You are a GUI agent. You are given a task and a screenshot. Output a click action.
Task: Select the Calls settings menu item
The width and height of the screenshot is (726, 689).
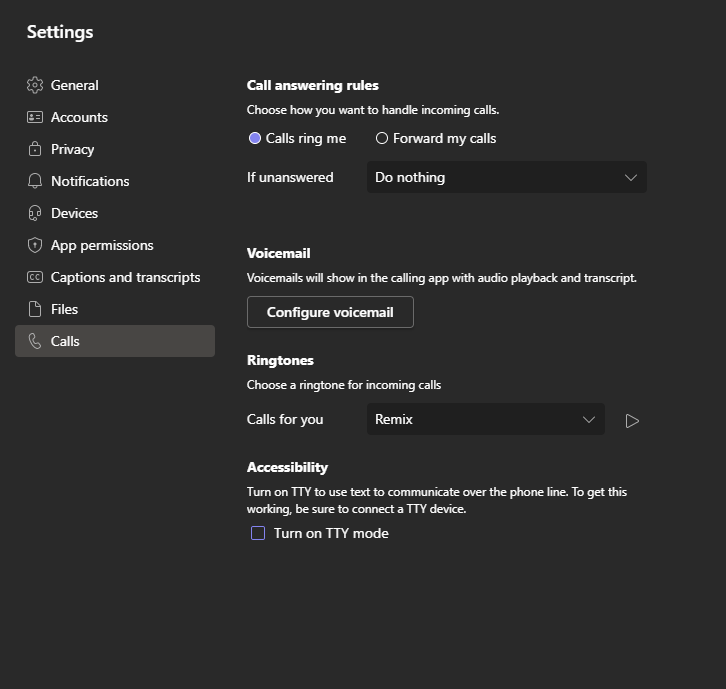115,341
